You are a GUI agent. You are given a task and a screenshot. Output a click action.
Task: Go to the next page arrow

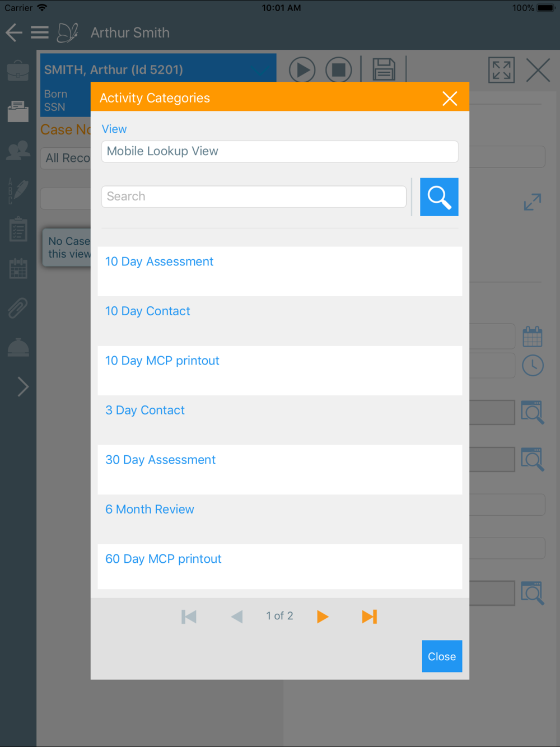pyautogui.click(x=323, y=617)
